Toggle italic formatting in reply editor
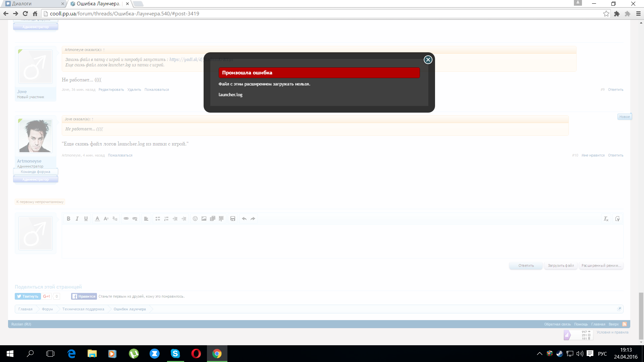 [x=77, y=219]
